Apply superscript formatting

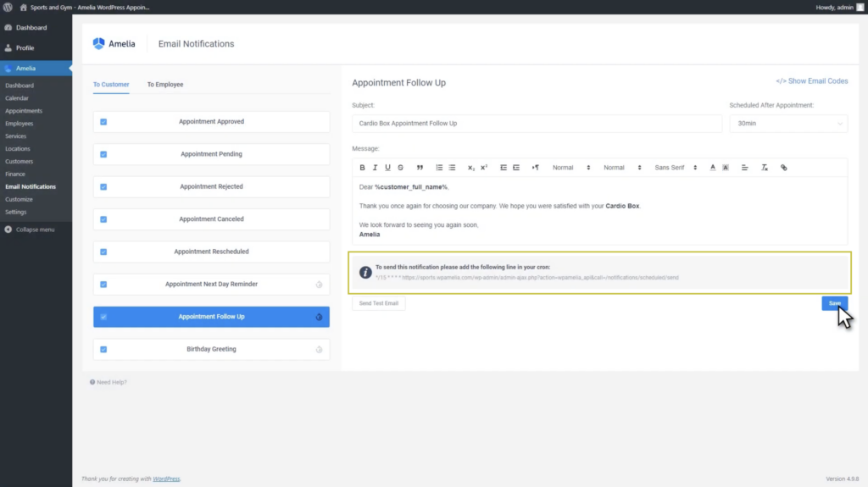point(484,168)
